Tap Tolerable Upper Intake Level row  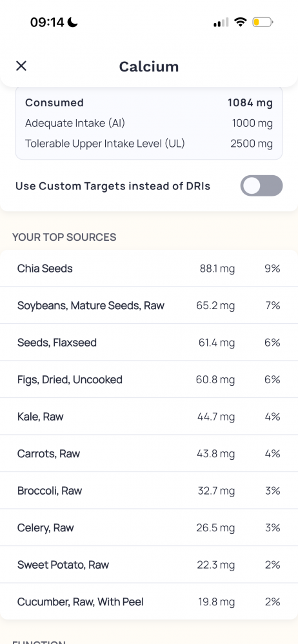tap(149, 144)
